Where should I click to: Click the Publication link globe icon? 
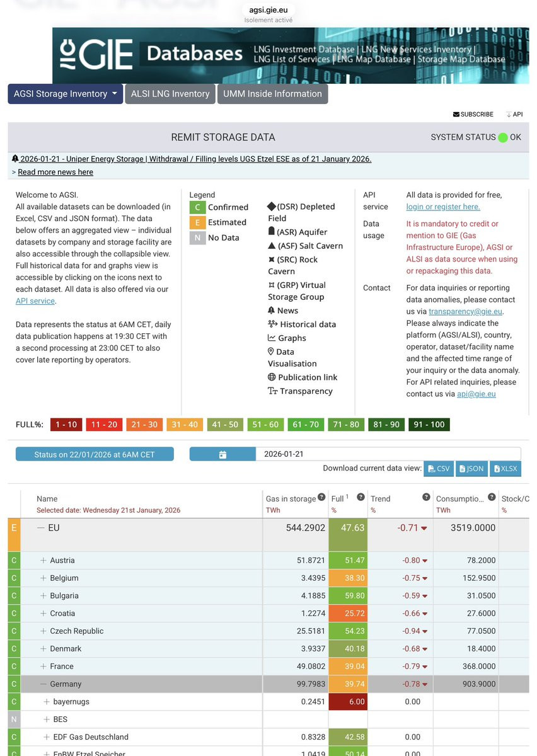pos(272,377)
